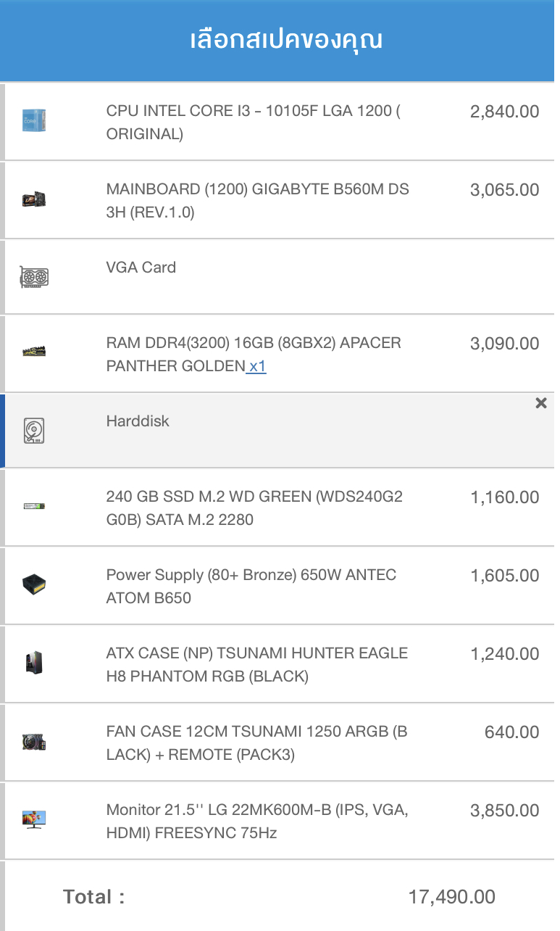Click the Tsunami ARGB fan pack icon
Image resolution: width=560 pixels, height=931 pixels.
pos(34,742)
